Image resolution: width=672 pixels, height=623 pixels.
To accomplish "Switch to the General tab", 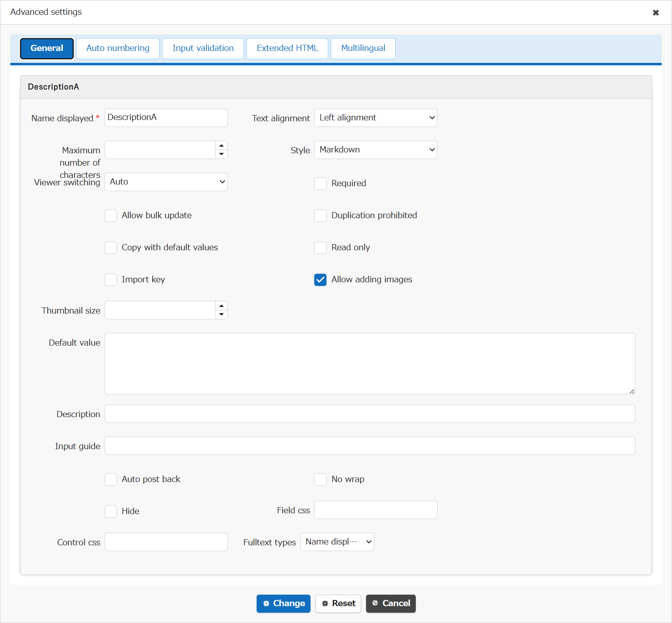I will 47,48.
